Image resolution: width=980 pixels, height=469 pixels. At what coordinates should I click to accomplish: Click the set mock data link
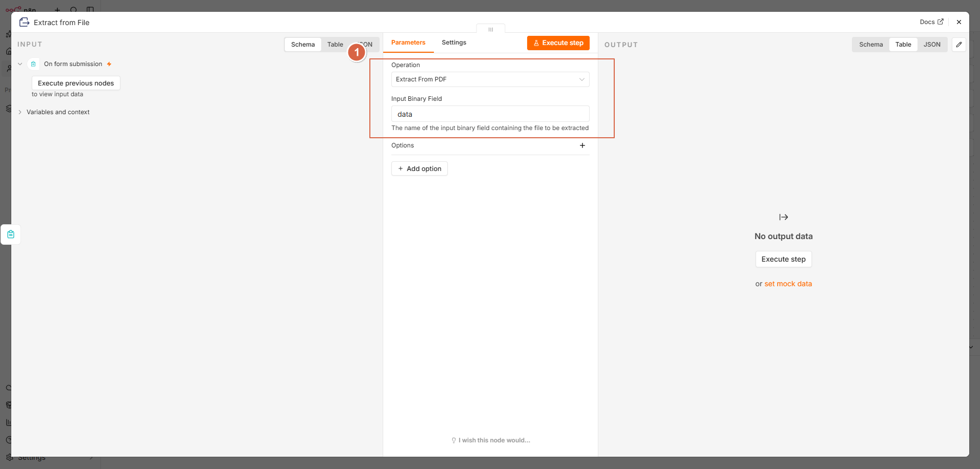(x=788, y=284)
